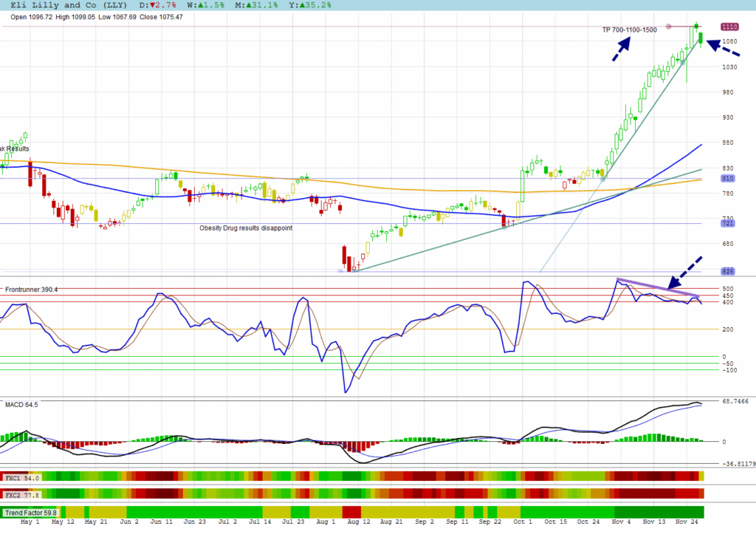
Task: Click the FXC1 54.0 label
Action: click(22, 478)
